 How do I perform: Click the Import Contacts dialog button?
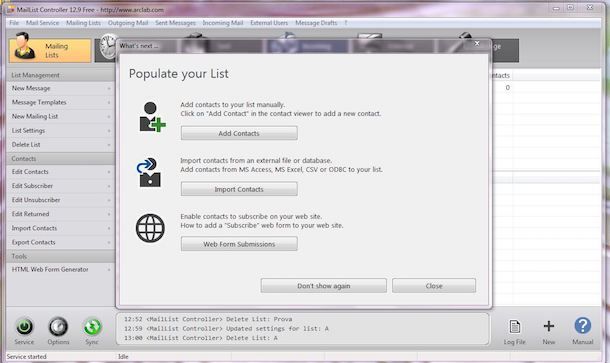click(x=239, y=189)
